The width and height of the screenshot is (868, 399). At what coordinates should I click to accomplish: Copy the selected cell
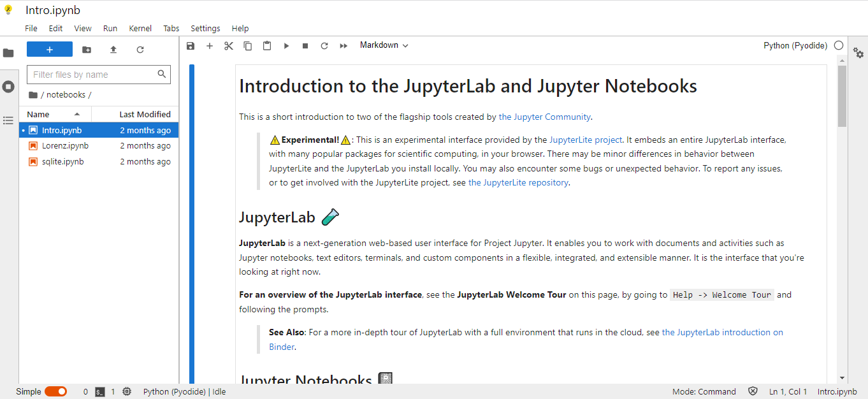click(x=247, y=45)
